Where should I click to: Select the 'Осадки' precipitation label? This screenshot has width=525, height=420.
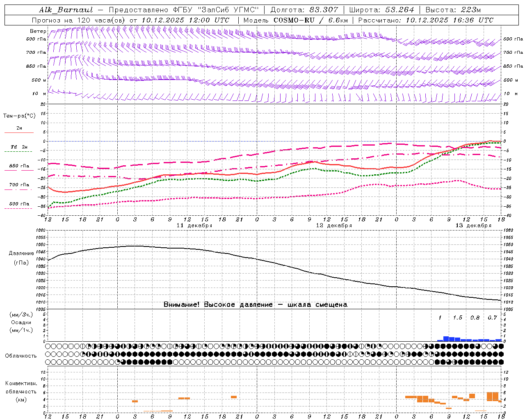click(x=21, y=322)
